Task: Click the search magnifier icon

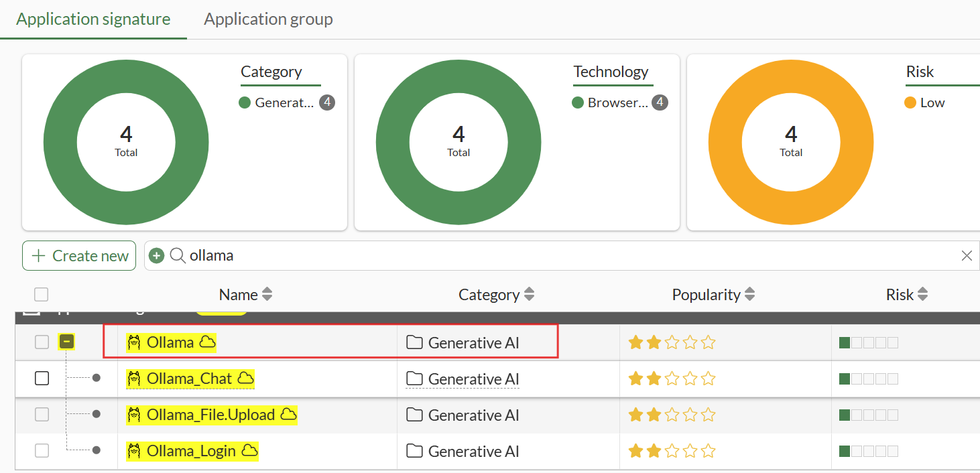Action: coord(178,256)
